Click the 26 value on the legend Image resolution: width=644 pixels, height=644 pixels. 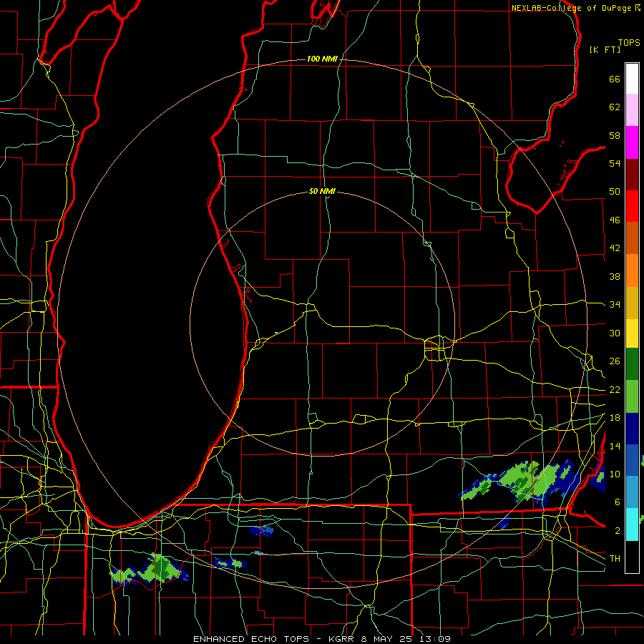click(x=615, y=361)
